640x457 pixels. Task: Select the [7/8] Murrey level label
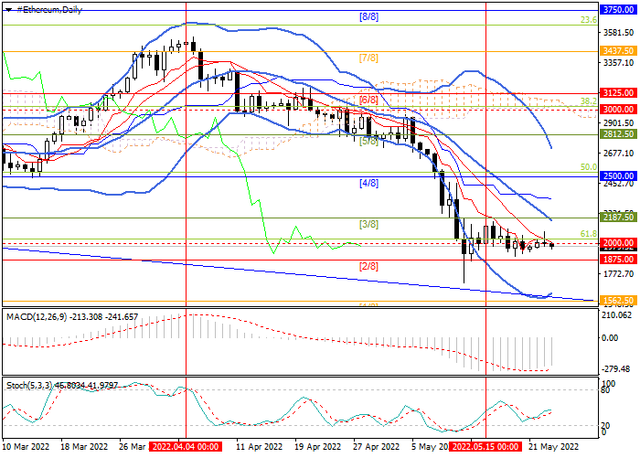pos(369,58)
